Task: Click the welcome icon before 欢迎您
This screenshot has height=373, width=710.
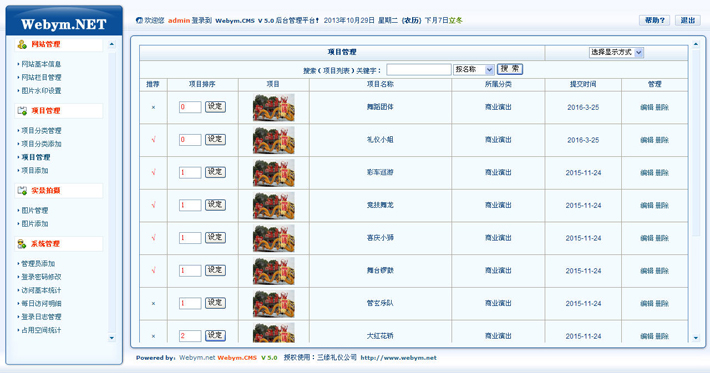Action: 139,20
